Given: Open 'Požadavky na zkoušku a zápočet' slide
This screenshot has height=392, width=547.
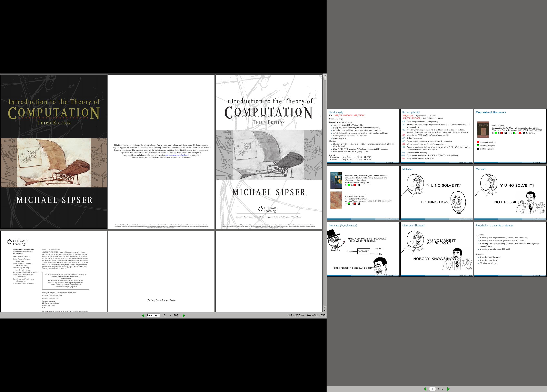Looking at the screenshot, I should tap(510, 249).
